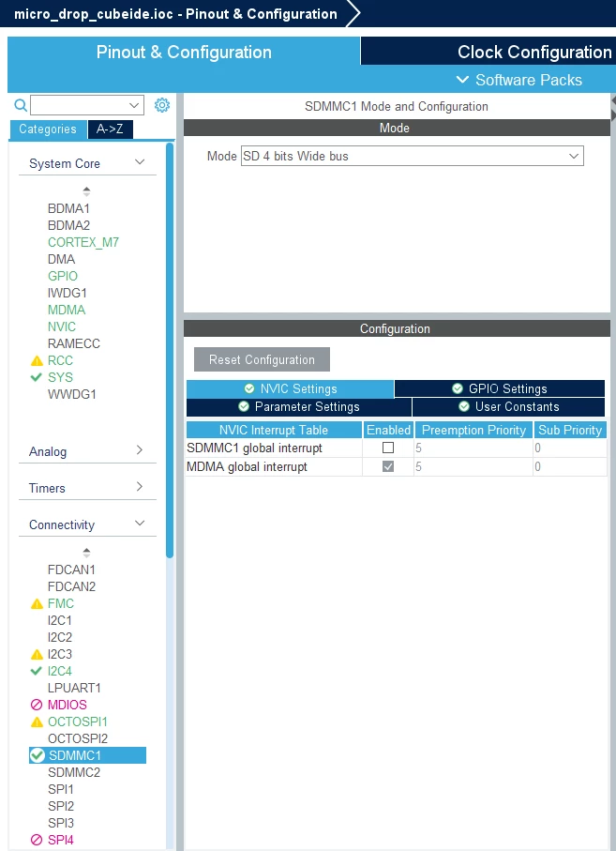The image size is (616, 851).
Task: Select WWDG1 in System Core
Action: (72, 394)
